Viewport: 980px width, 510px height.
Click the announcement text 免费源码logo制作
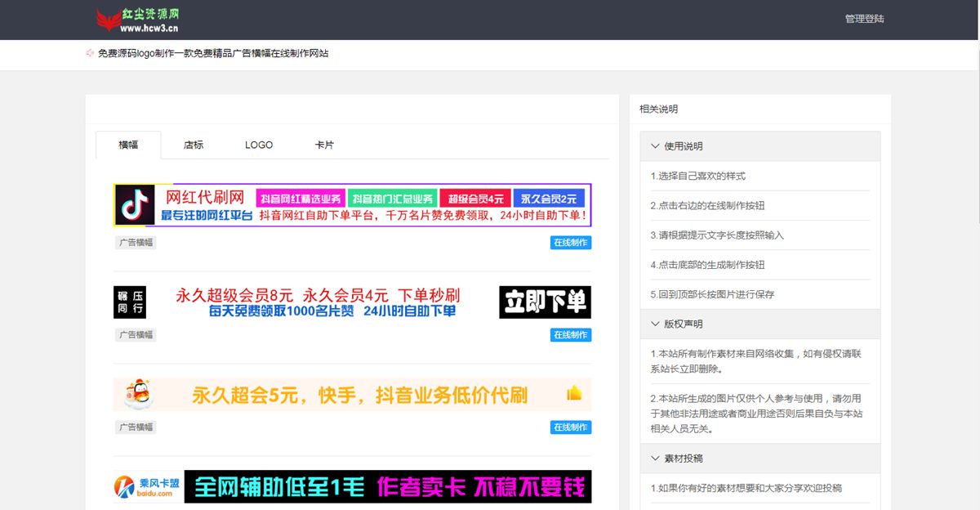pos(213,53)
